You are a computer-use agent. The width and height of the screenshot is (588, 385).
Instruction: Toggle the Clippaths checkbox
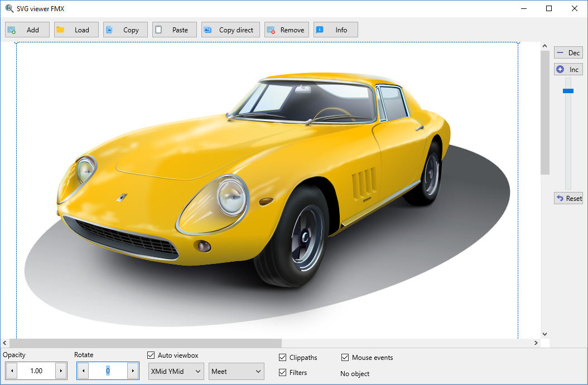(x=283, y=358)
